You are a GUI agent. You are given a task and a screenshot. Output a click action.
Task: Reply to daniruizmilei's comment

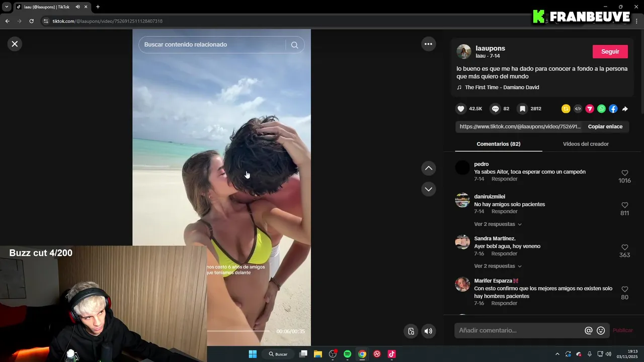click(x=504, y=212)
